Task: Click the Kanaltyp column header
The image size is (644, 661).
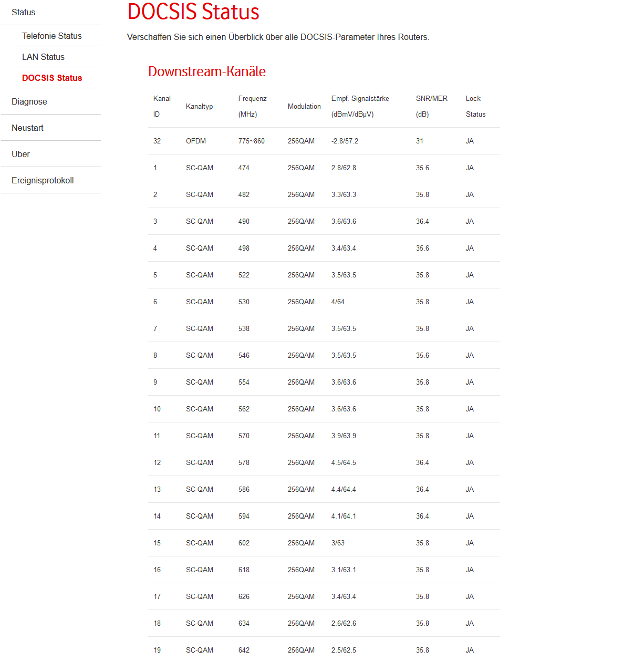Action: (x=200, y=106)
